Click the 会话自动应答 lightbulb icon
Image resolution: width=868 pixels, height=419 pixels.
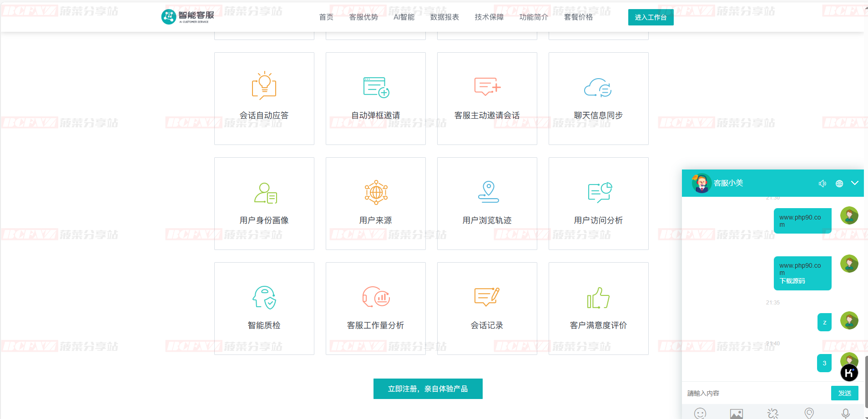(x=264, y=85)
